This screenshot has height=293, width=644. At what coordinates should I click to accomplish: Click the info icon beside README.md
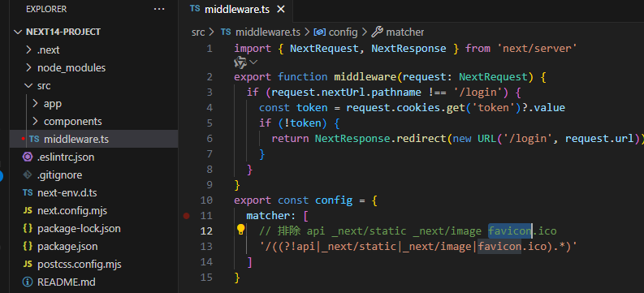28,282
